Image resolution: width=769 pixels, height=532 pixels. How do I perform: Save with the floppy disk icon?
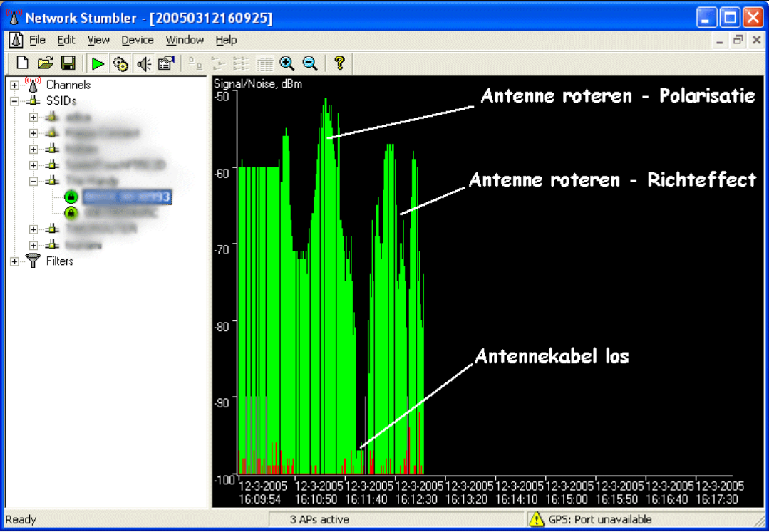68,63
